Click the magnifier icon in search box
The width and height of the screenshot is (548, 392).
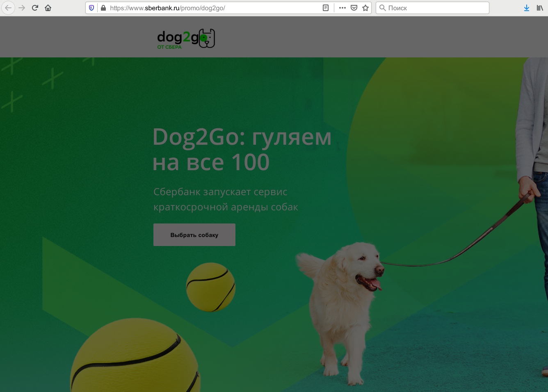click(382, 8)
